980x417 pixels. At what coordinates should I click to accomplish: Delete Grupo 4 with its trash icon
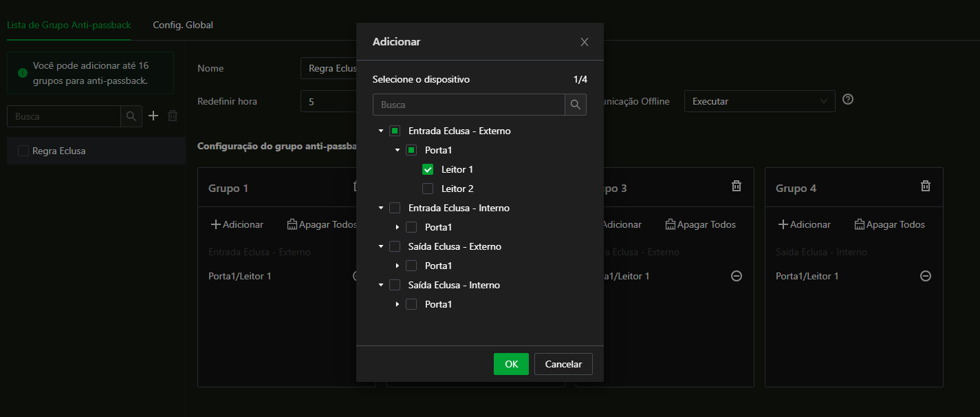tap(926, 186)
